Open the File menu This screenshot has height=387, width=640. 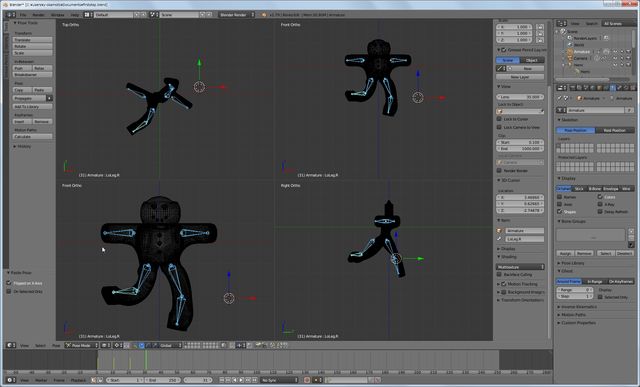pos(23,15)
